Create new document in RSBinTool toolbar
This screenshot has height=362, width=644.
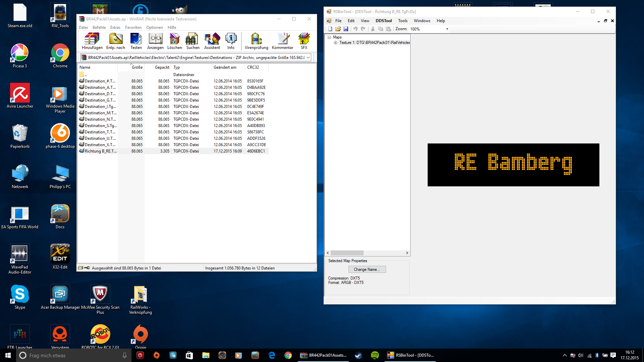[330, 29]
